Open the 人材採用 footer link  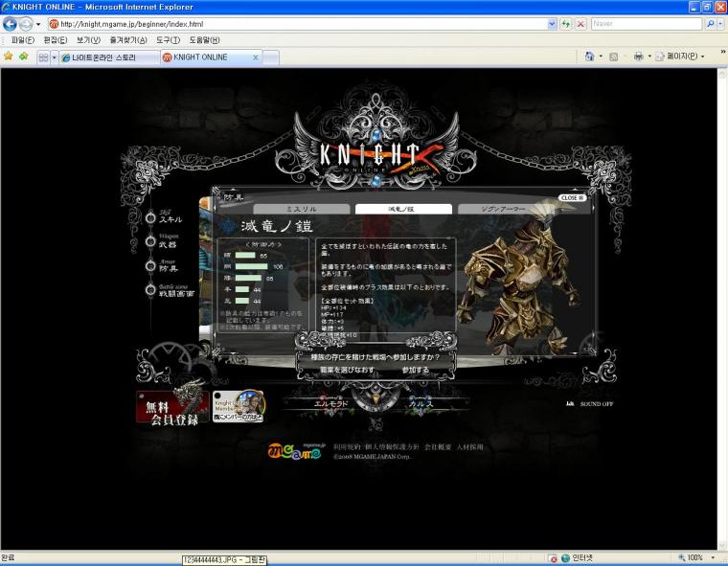(470, 447)
